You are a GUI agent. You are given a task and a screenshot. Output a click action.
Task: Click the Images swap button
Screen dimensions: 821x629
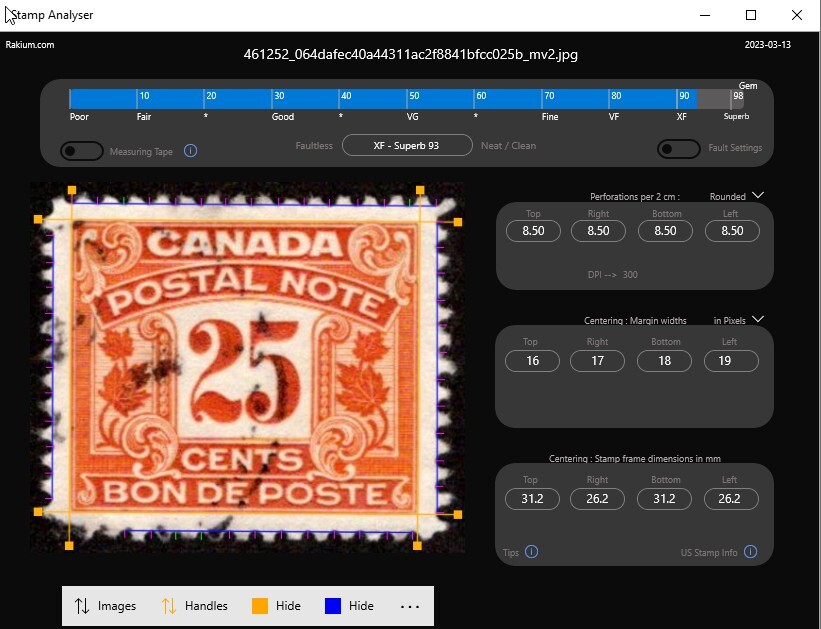(105, 606)
